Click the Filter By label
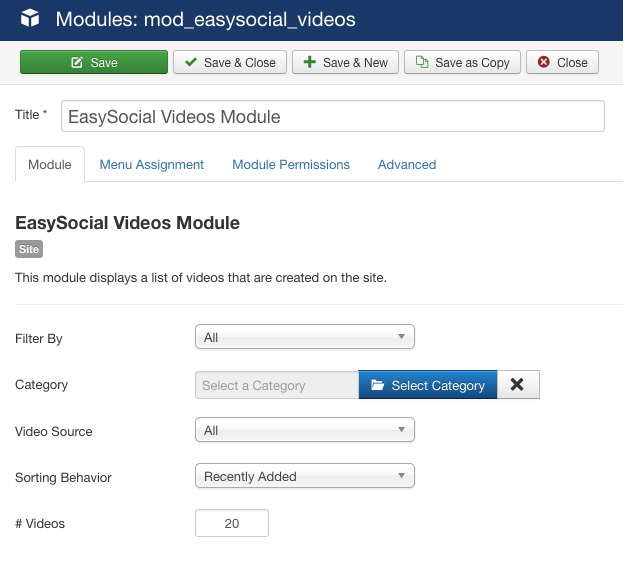 (39, 339)
